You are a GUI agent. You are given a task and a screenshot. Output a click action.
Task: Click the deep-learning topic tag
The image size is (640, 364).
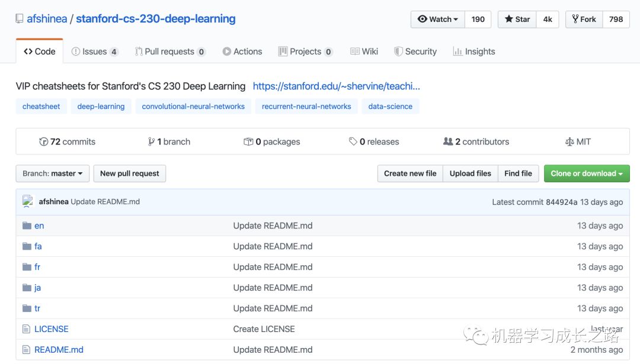click(101, 107)
